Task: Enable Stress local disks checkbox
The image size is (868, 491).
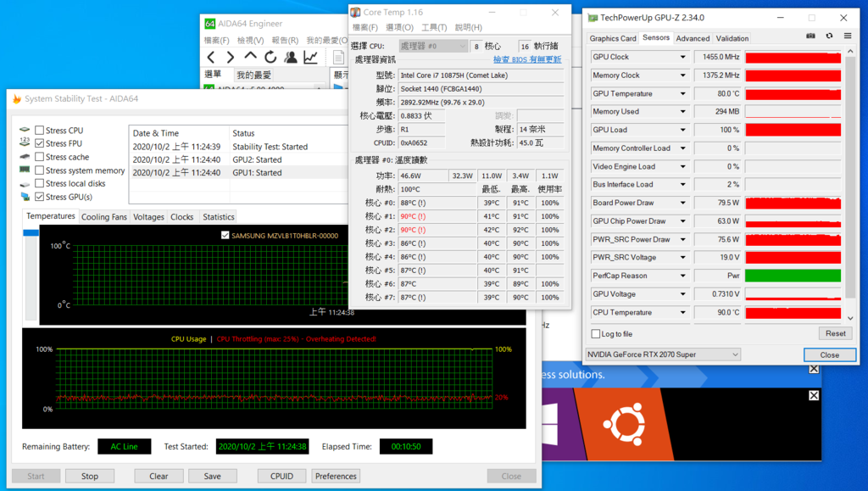Action: click(x=39, y=183)
